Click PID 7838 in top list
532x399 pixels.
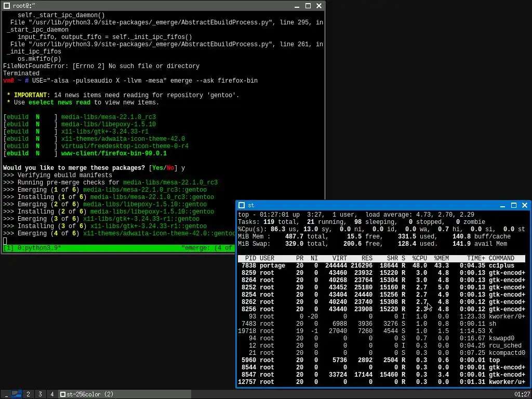[x=249, y=265]
